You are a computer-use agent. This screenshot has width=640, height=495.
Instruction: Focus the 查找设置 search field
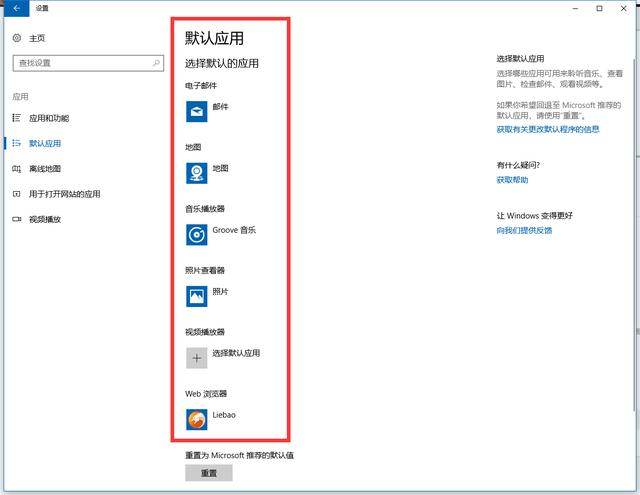point(80,63)
